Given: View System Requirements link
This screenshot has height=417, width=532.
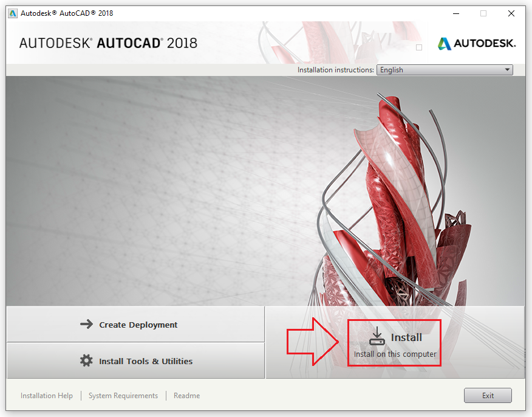Looking at the screenshot, I should (123, 396).
